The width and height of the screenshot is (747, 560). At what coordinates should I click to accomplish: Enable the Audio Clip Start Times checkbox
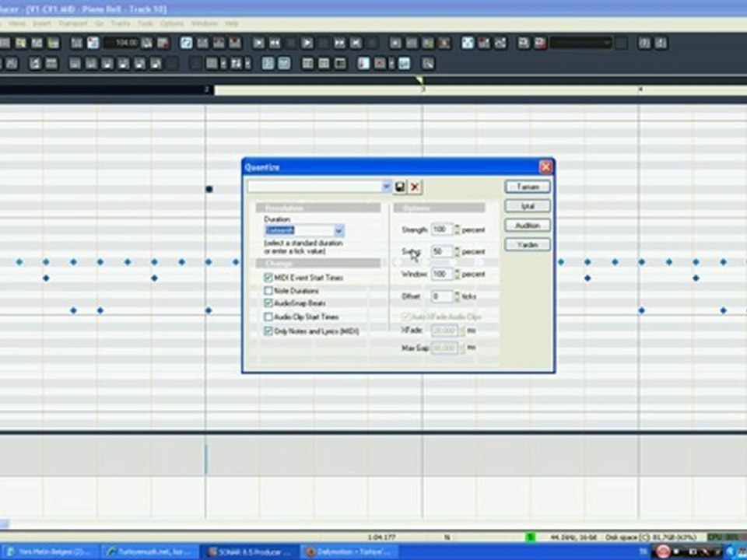tap(268, 317)
